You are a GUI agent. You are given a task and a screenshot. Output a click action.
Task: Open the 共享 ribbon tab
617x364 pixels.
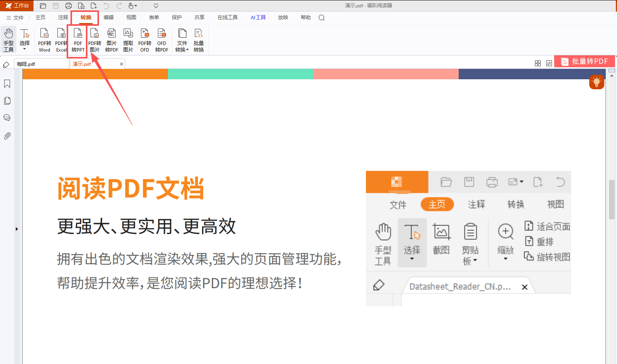coord(200,18)
